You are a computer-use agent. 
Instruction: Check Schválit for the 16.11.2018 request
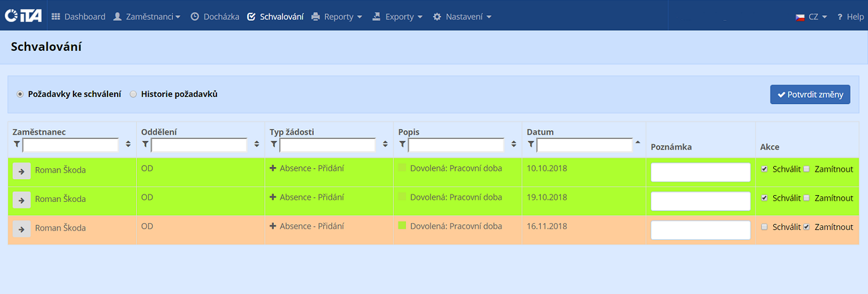[x=765, y=227]
